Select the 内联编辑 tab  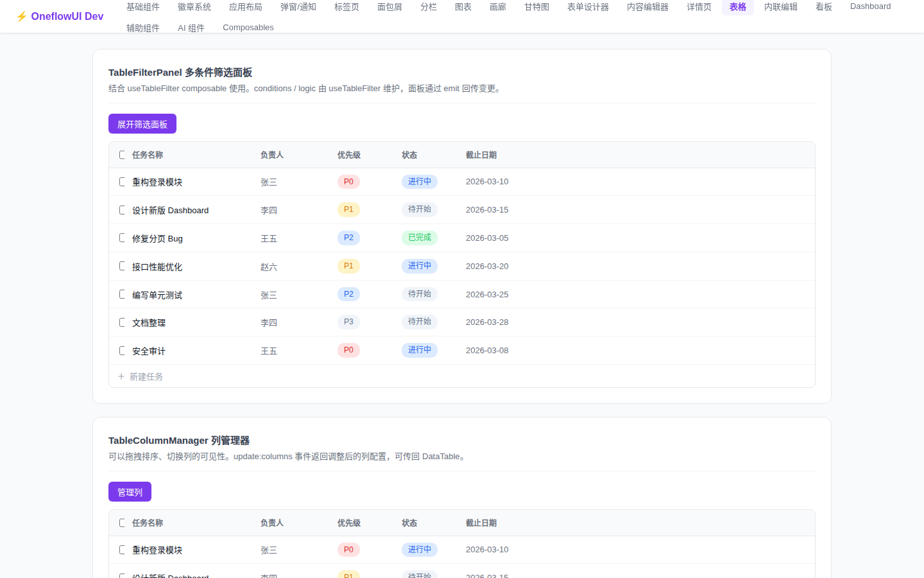pos(781,7)
